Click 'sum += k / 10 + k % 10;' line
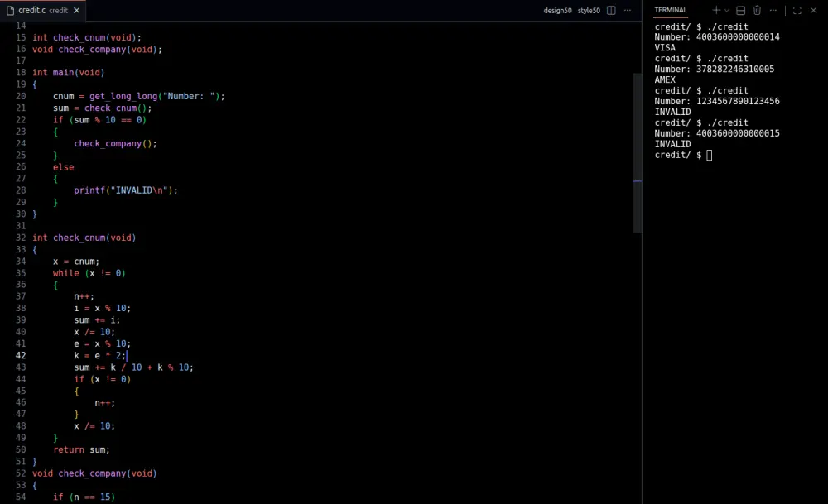Image resolution: width=828 pixels, height=504 pixels. [x=133, y=367]
